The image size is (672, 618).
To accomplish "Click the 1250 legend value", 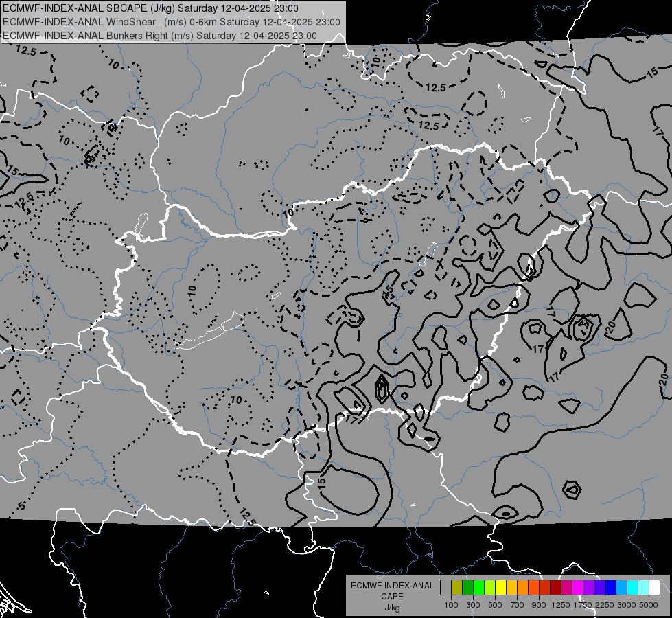I will point(561,605).
